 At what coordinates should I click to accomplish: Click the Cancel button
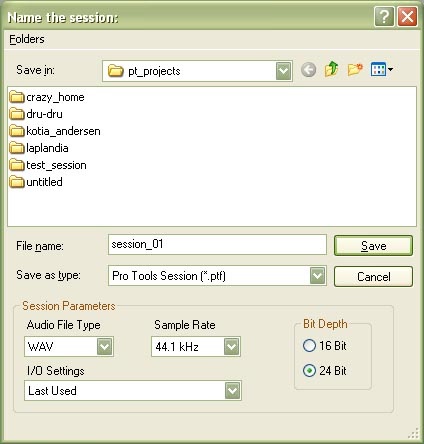[373, 276]
